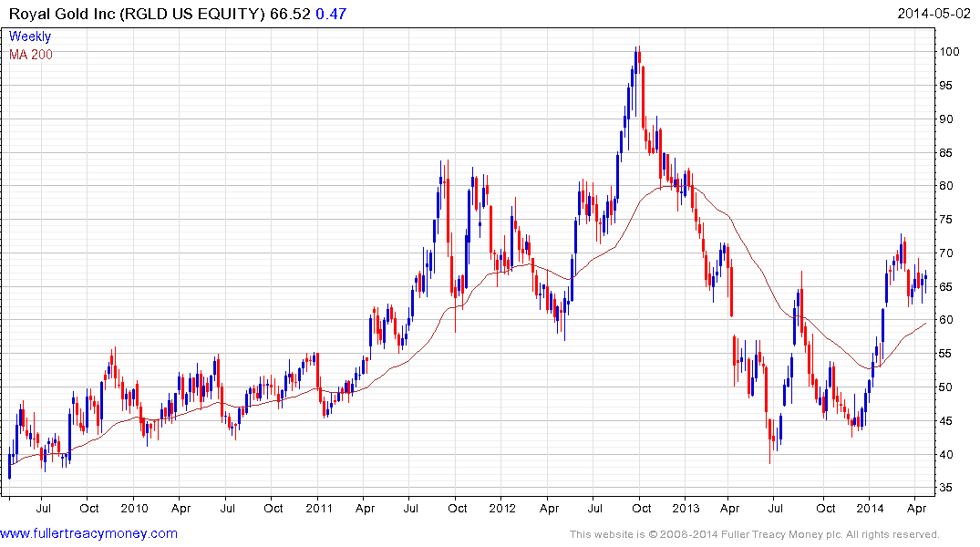This screenshot has width=980, height=547.
Task: Click the 85 price axis label
Action: point(946,153)
